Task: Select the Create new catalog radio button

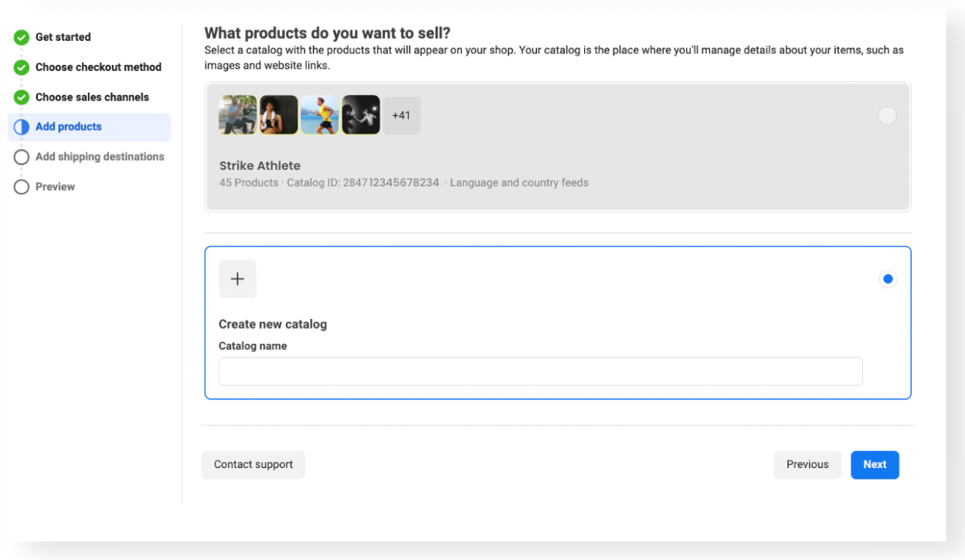Action: point(887,279)
